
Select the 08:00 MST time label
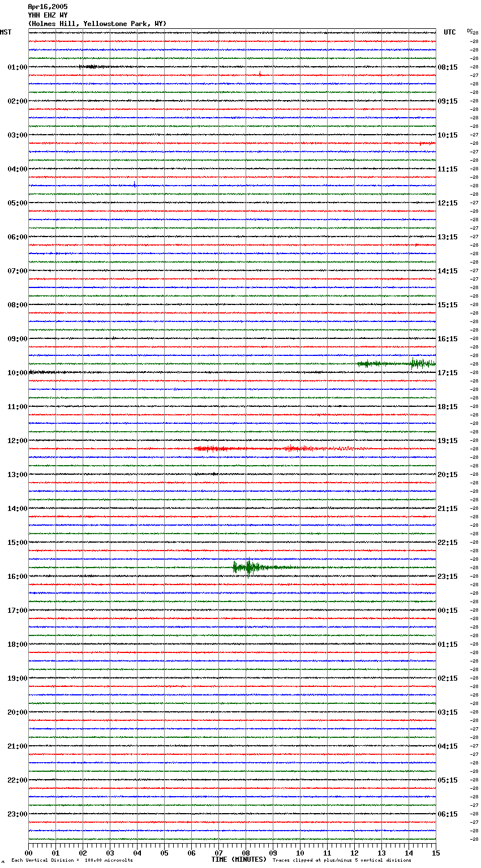pos(18,305)
